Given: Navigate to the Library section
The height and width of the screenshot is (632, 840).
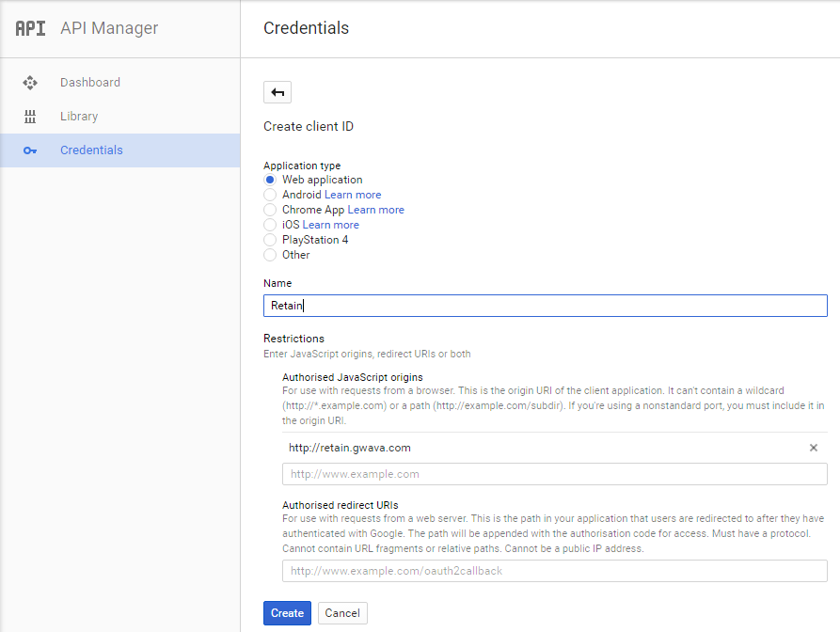Looking at the screenshot, I should pyautogui.click(x=79, y=116).
